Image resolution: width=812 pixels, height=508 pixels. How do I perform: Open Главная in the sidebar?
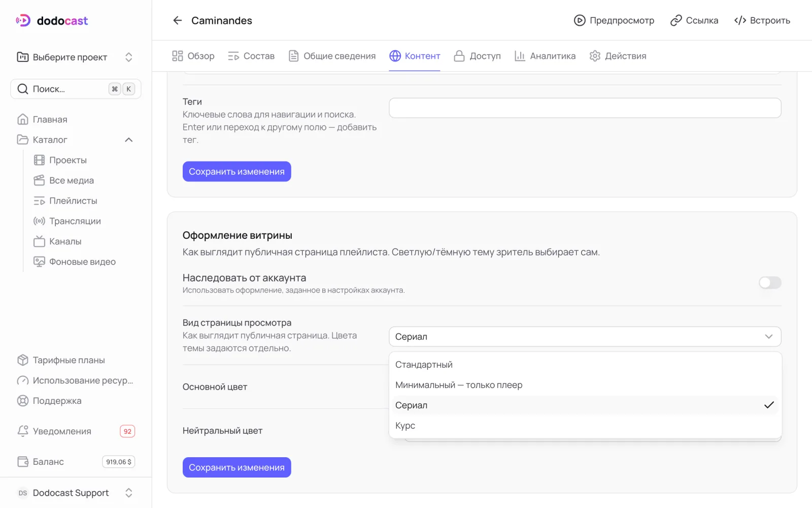(76, 119)
